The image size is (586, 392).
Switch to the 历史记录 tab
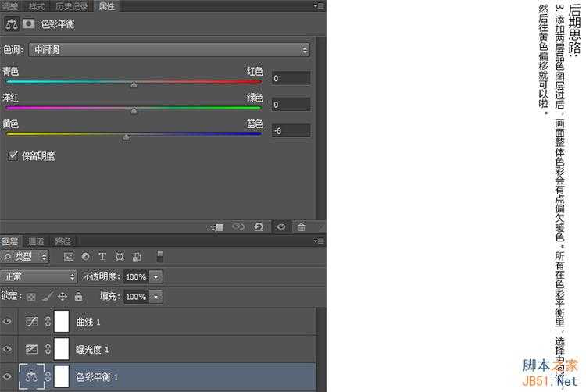pyautogui.click(x=71, y=6)
